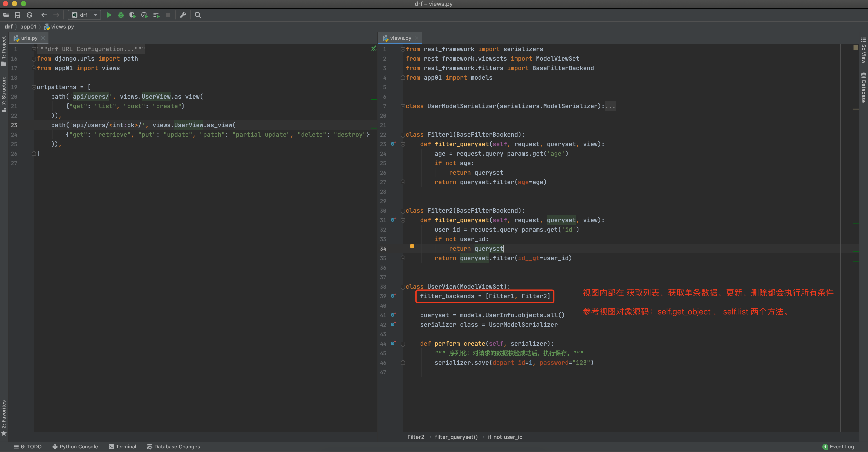Click the Search Everywhere magnifier icon
Screen dimensions: 868x452
pos(198,15)
